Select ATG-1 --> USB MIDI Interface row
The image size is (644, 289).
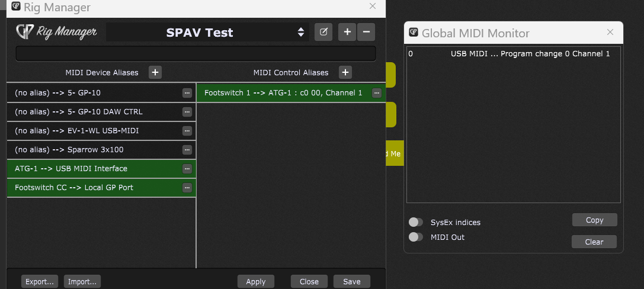pos(101,169)
